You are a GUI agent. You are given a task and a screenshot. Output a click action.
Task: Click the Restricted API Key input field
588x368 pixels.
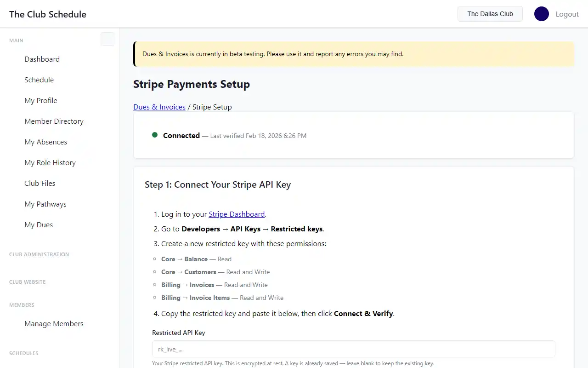(x=353, y=349)
